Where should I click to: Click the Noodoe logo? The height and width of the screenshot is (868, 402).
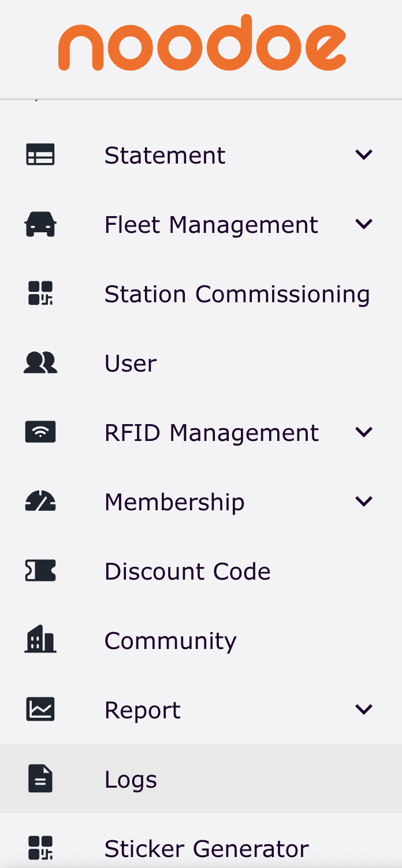(x=201, y=43)
